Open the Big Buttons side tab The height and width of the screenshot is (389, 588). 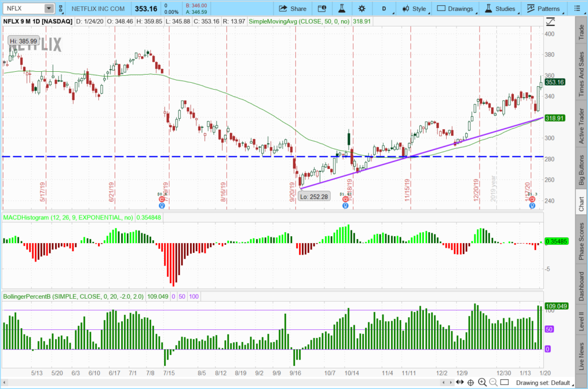click(x=581, y=170)
